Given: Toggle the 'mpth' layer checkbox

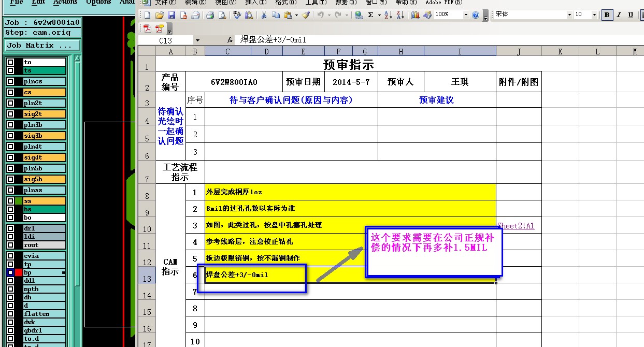Looking at the screenshot, I should [x=10, y=289].
